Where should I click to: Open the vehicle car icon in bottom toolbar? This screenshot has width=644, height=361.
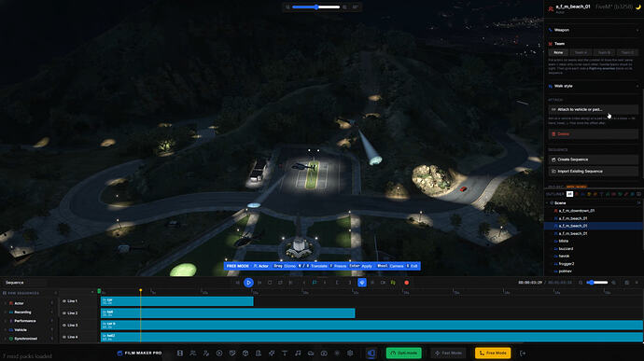click(311, 353)
